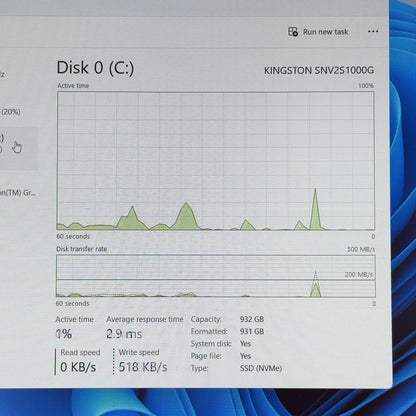Click the Active time label above the 1% value

[74, 319]
